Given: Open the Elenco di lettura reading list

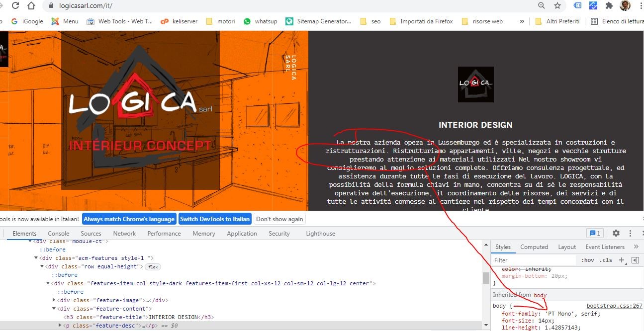Looking at the screenshot, I should point(617,21).
